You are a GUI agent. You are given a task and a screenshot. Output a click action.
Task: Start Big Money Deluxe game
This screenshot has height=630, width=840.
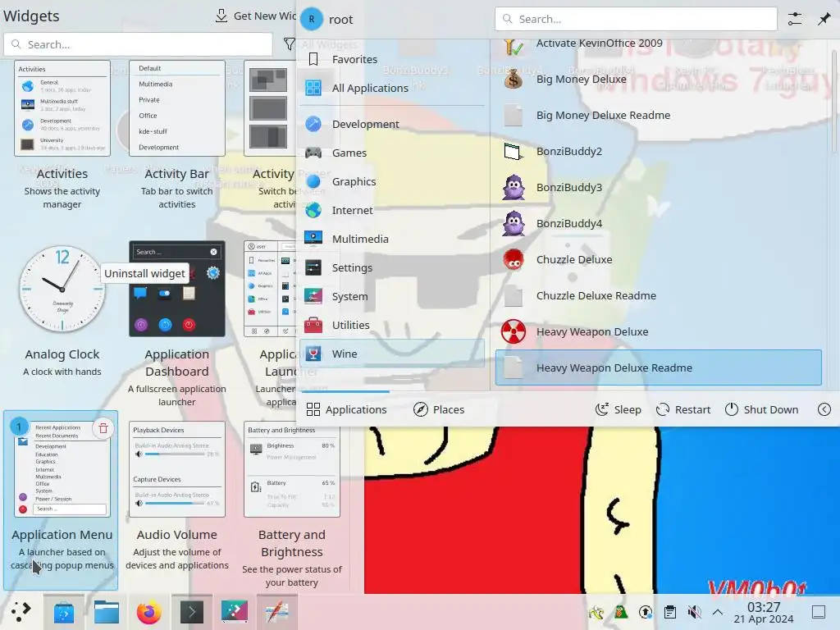point(658,80)
